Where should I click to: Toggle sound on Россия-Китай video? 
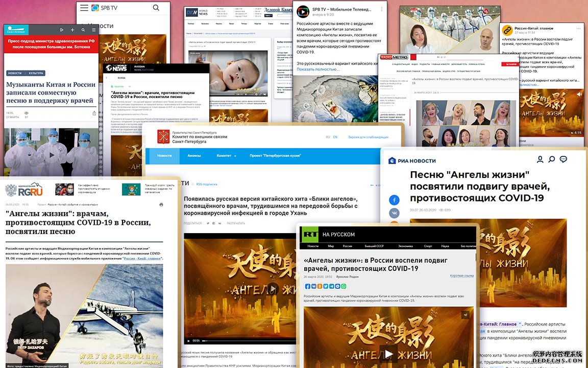(579, 95)
